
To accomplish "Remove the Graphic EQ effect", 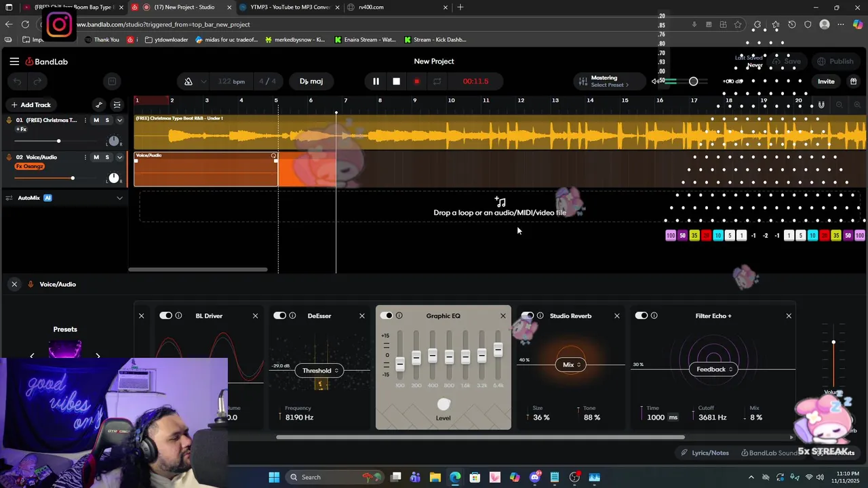I will (x=503, y=316).
